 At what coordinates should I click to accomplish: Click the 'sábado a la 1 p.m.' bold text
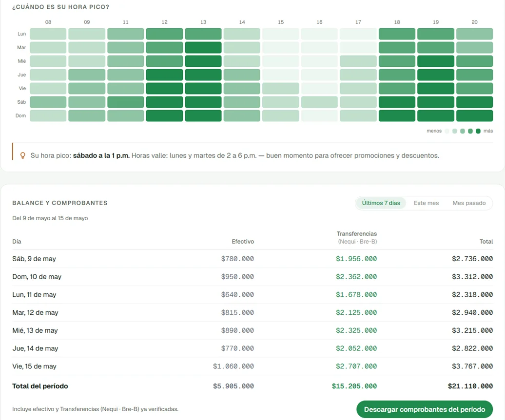pyautogui.click(x=101, y=156)
